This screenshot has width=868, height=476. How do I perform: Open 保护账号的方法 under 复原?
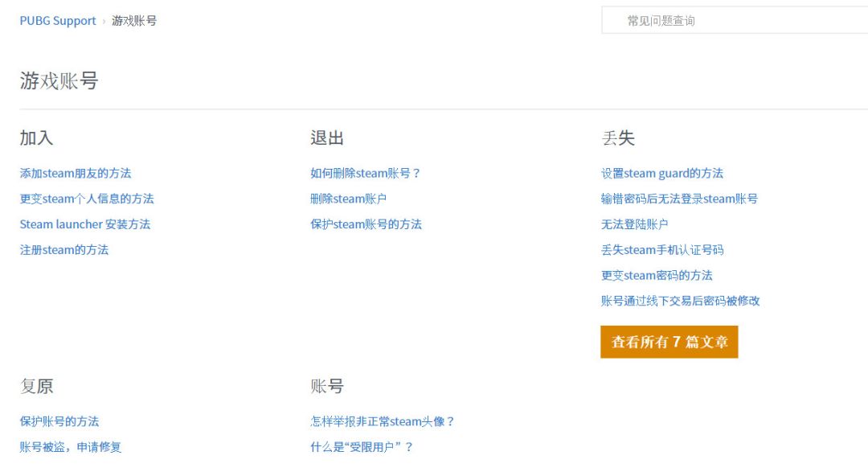[x=59, y=421]
